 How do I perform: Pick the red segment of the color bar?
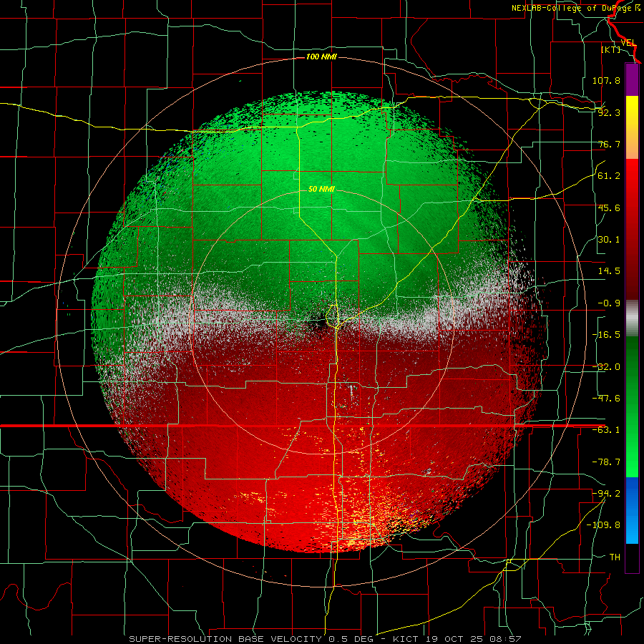632,229
